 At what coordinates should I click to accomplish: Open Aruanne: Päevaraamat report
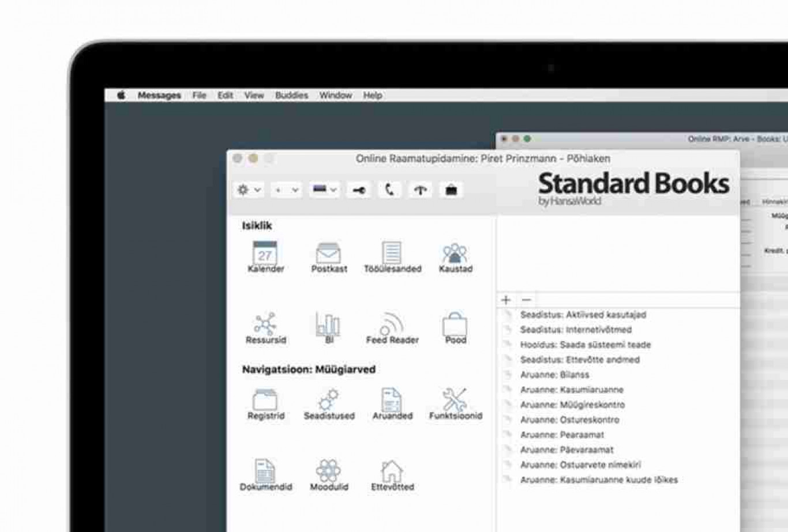(x=566, y=450)
